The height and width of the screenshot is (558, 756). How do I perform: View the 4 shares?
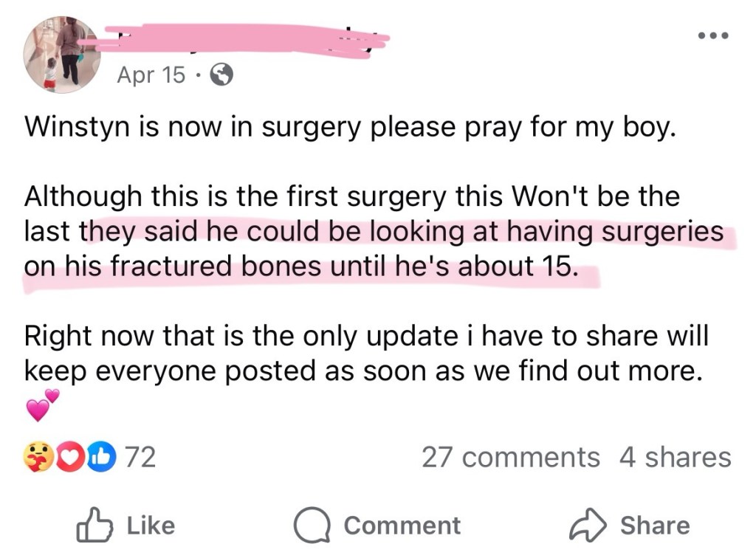pos(675,458)
